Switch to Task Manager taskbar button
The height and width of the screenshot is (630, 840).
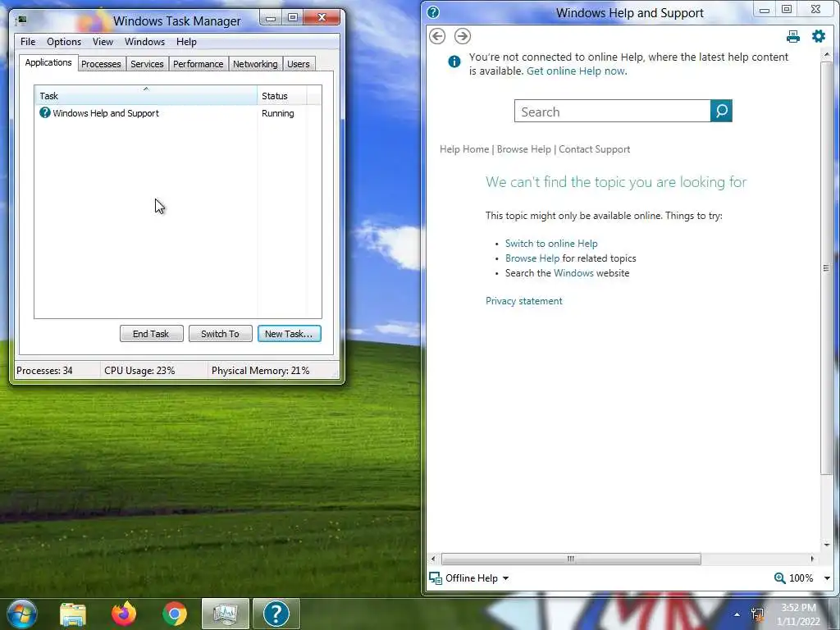pos(225,614)
